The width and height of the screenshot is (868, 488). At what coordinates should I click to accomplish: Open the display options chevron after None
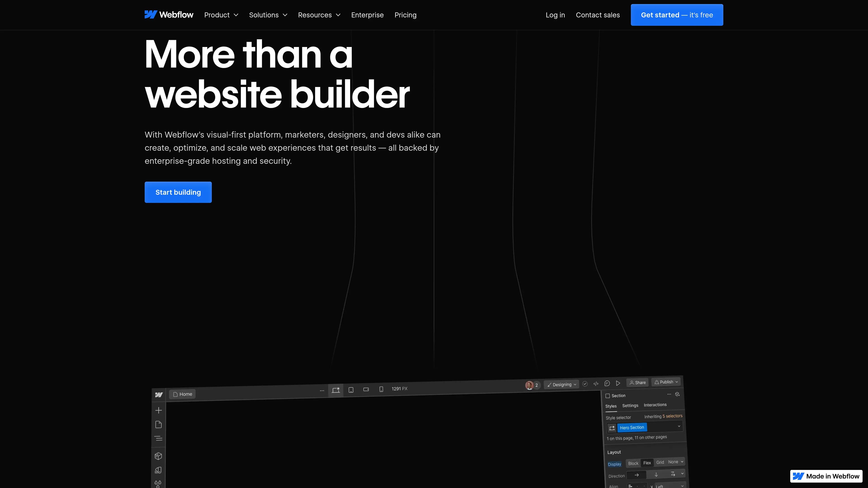pyautogui.click(x=682, y=461)
